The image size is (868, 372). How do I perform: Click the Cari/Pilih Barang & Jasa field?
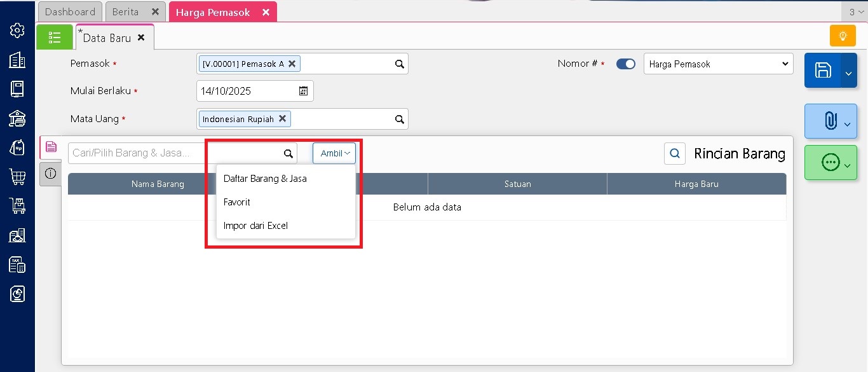coord(175,153)
